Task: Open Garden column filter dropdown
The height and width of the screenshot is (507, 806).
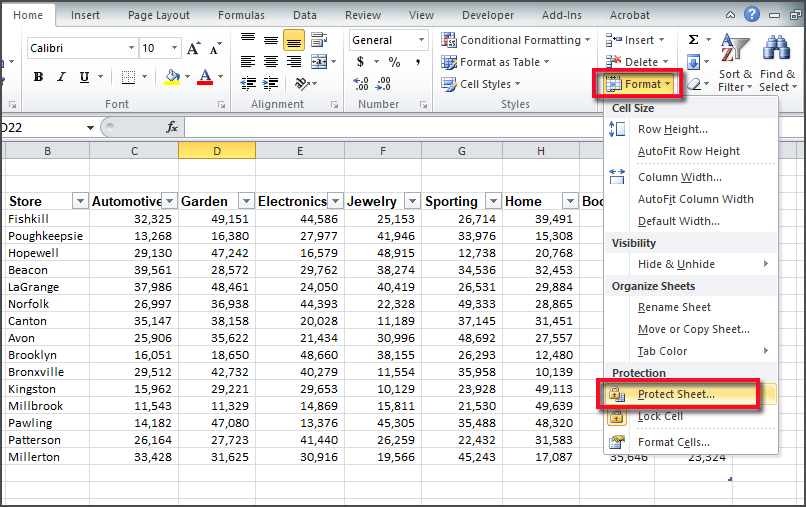Action: 246,201
